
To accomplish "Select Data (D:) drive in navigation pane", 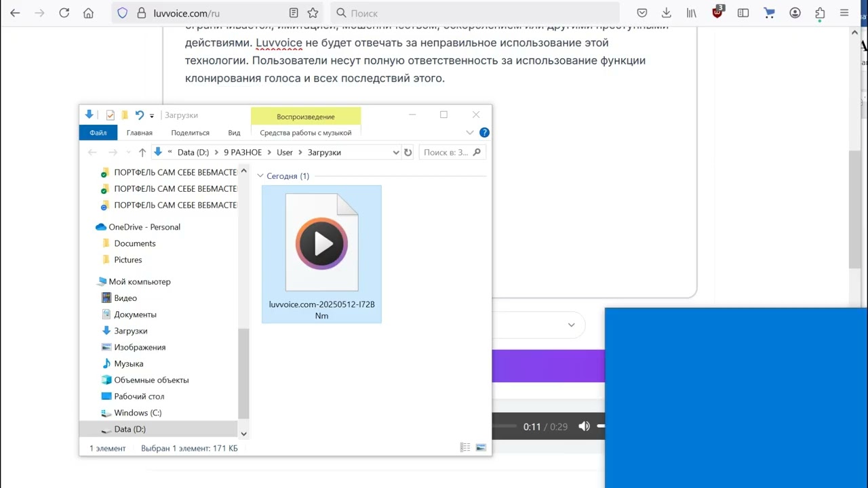I will click(x=130, y=429).
